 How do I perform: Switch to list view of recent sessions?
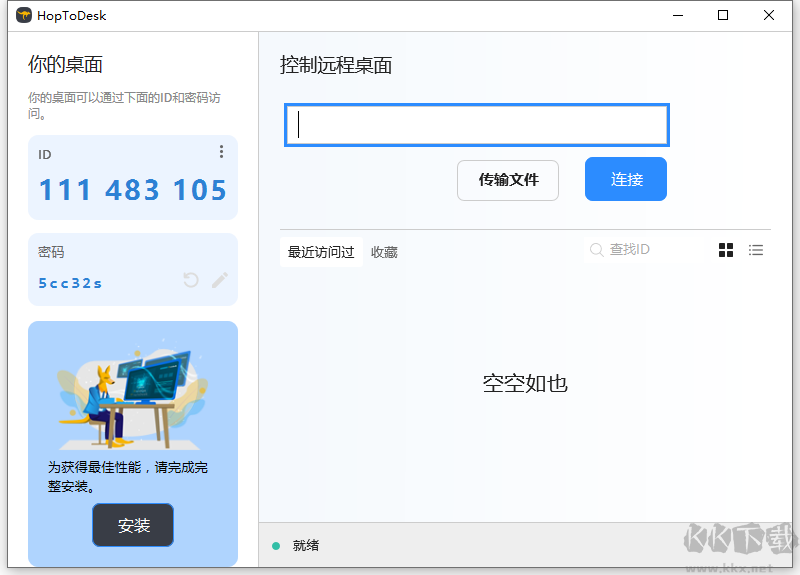[756, 250]
